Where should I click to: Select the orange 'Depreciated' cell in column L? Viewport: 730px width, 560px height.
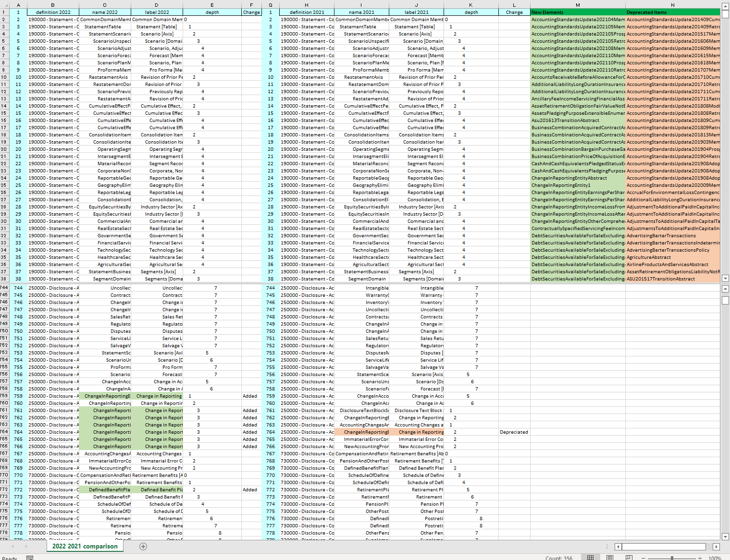point(514,432)
